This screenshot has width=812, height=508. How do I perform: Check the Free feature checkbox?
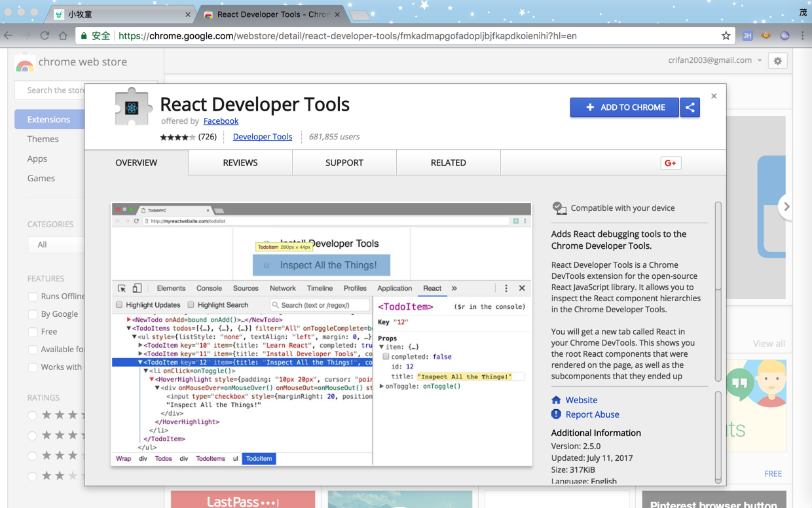tap(33, 332)
